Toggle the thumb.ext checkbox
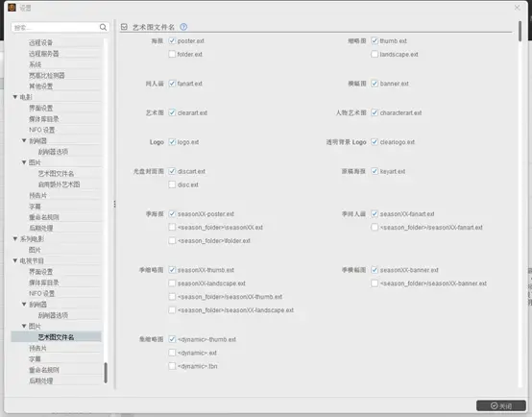 [x=375, y=40]
